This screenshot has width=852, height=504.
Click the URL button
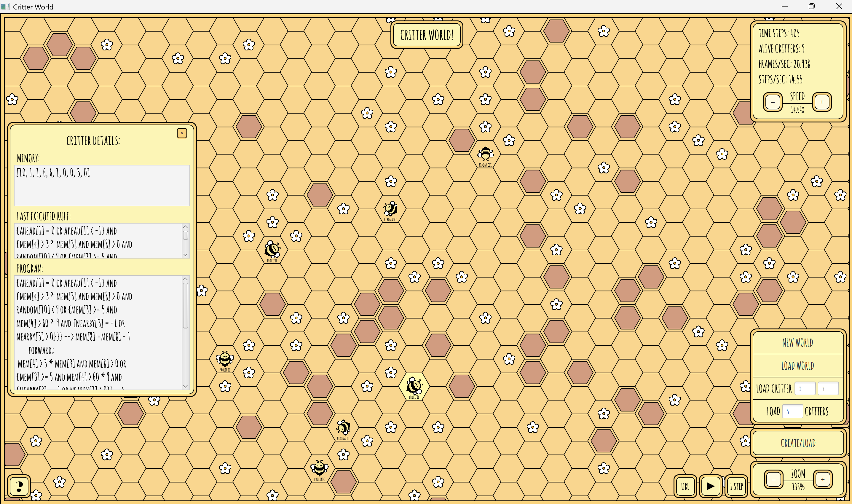point(685,486)
